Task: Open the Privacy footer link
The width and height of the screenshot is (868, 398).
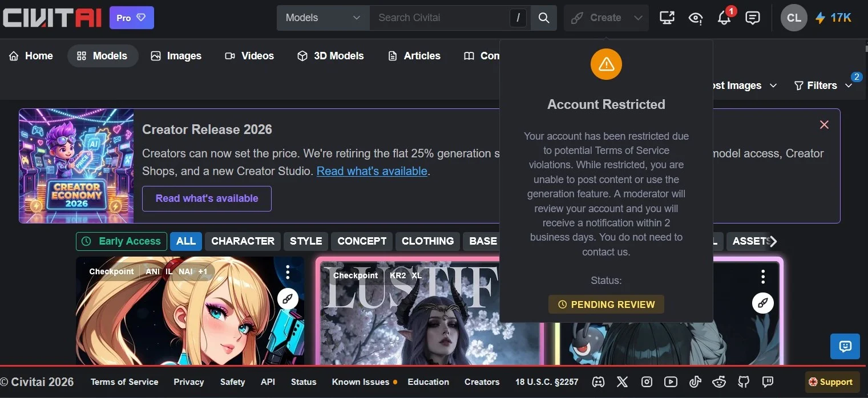Action: tap(189, 382)
